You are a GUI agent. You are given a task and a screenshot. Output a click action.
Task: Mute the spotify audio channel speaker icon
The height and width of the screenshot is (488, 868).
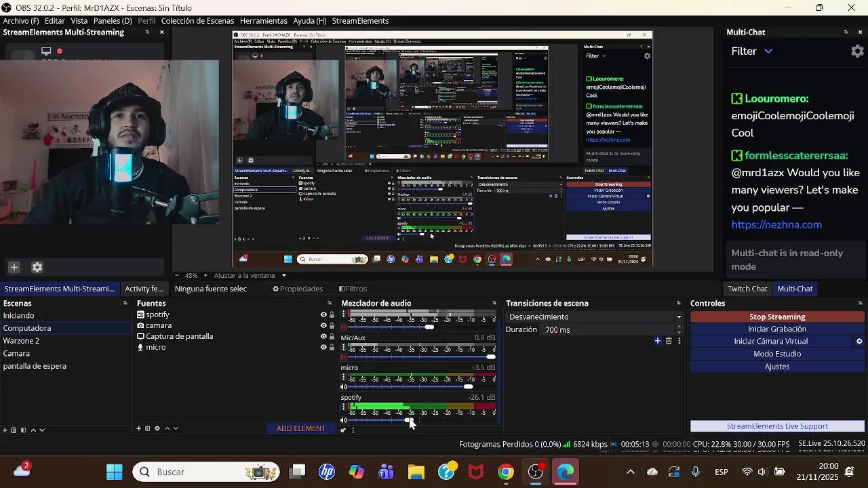[343, 420]
